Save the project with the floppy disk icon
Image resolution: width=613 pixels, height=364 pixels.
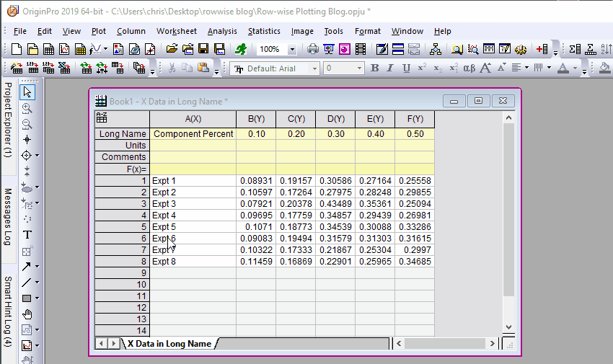[x=203, y=49]
